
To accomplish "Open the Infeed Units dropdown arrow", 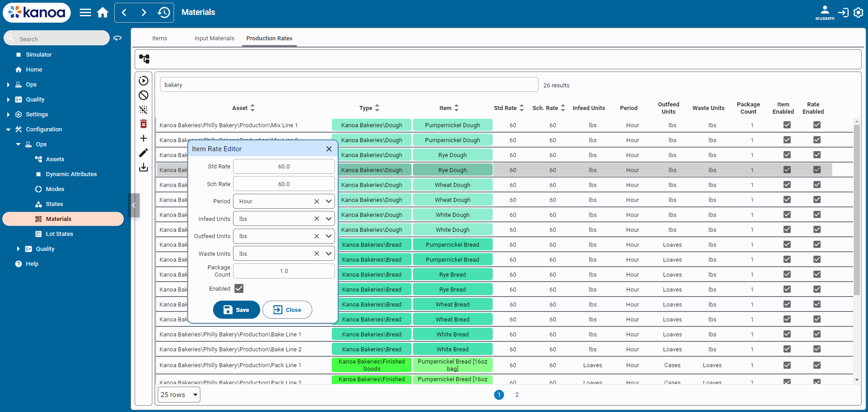I will click(x=329, y=219).
